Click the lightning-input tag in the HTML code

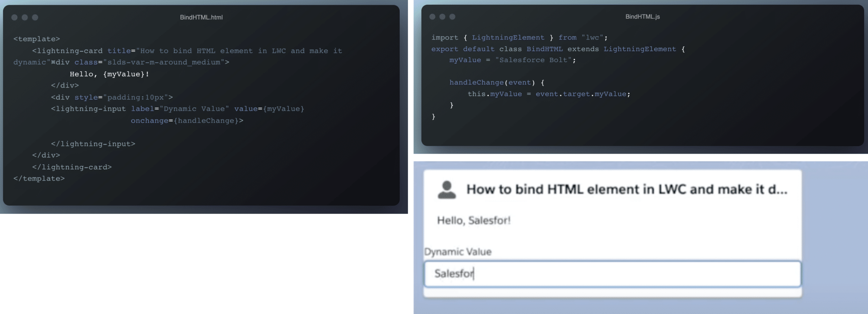pyautogui.click(x=89, y=109)
